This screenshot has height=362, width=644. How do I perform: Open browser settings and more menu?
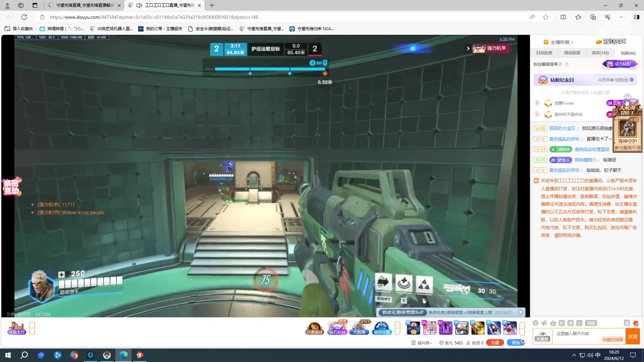[622, 17]
